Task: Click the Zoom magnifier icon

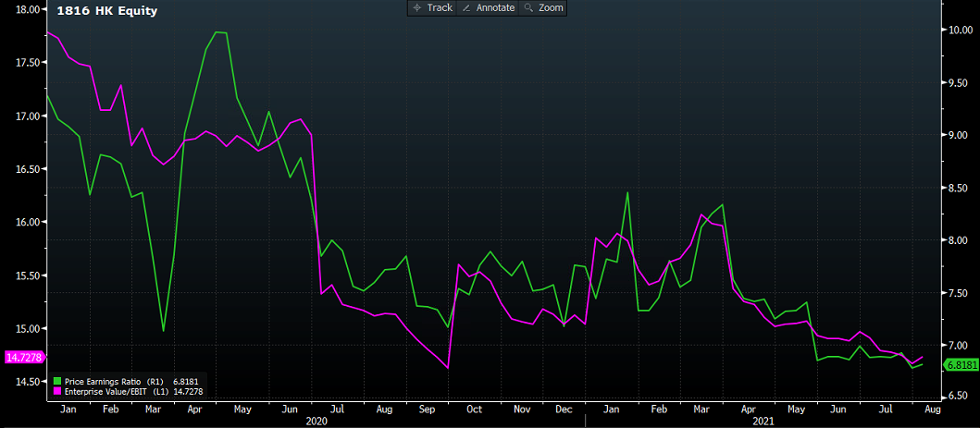Action: 528,7
